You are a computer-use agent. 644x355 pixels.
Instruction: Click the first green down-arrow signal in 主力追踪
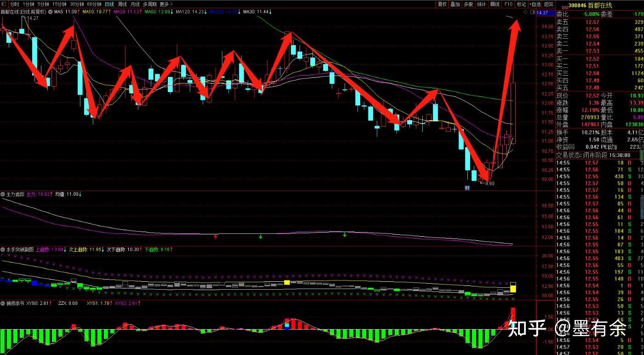[x=260, y=237]
